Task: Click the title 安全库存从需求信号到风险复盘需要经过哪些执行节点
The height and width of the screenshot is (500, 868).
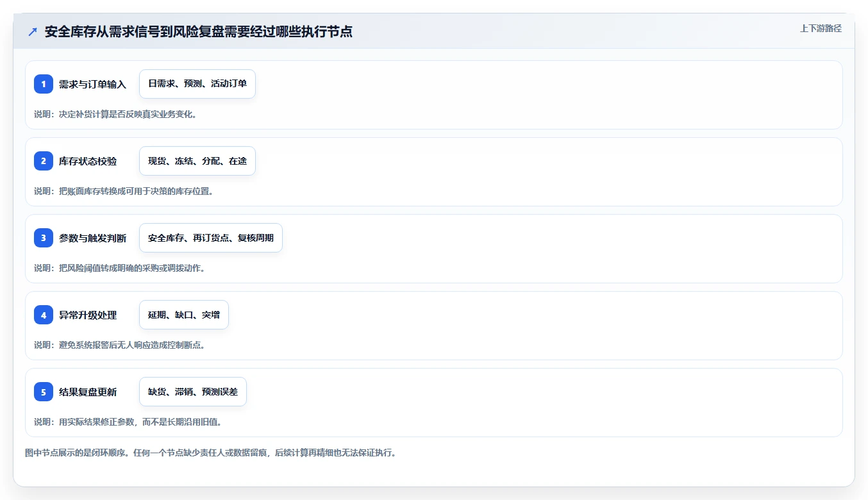Action: coord(199,31)
